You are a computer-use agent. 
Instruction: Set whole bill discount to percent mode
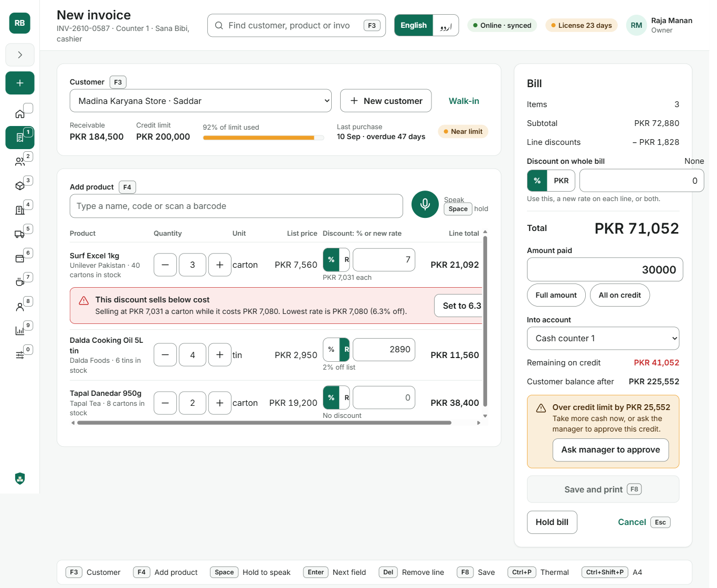tap(537, 181)
